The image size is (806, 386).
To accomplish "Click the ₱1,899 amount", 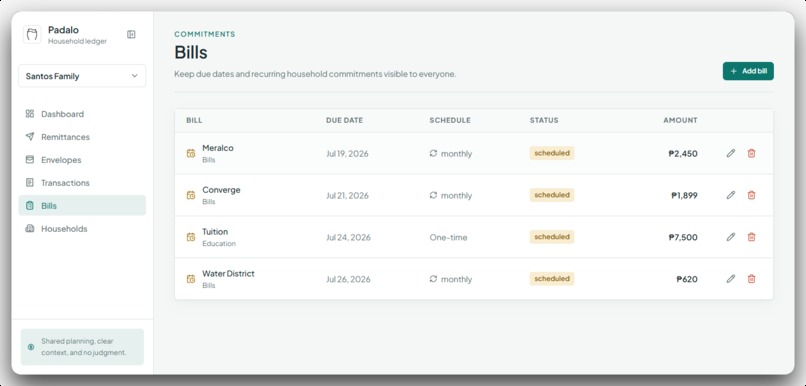I will tap(684, 196).
